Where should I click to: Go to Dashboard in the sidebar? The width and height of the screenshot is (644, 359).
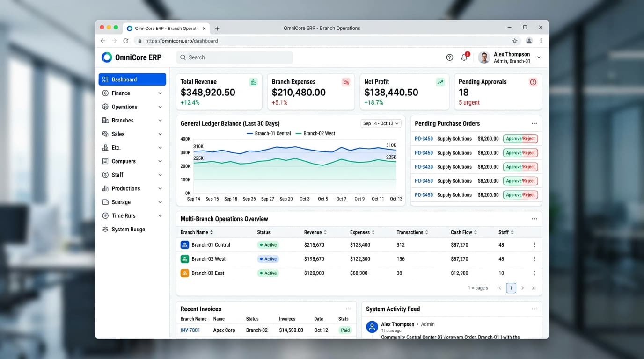pos(132,79)
